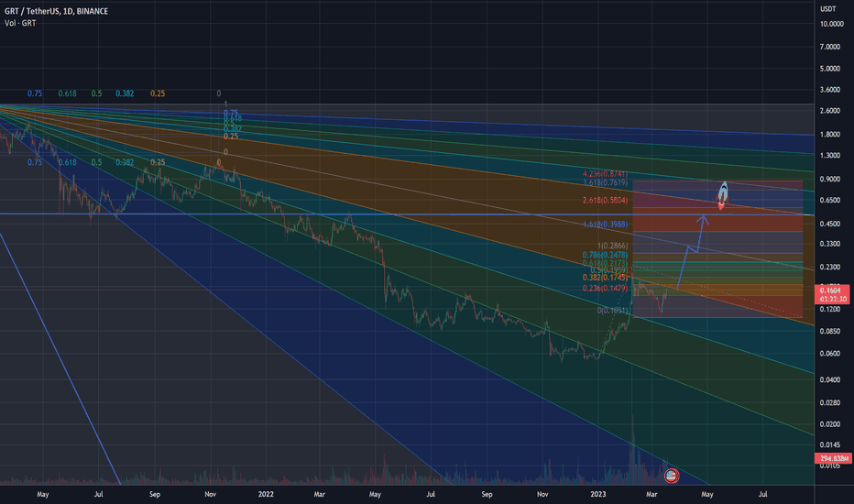
Task: Click the 3.618(0.7619) Fibonacci level label
Action: pyautogui.click(x=605, y=182)
